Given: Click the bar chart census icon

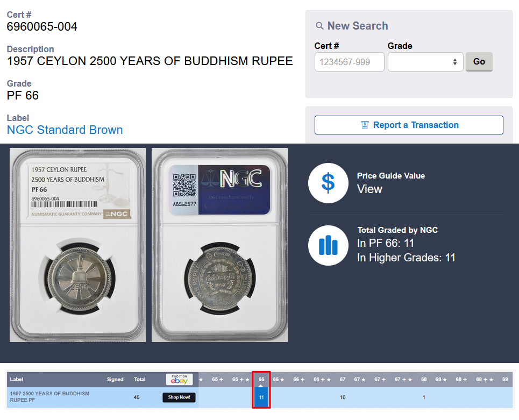Looking at the screenshot, I should 328,245.
